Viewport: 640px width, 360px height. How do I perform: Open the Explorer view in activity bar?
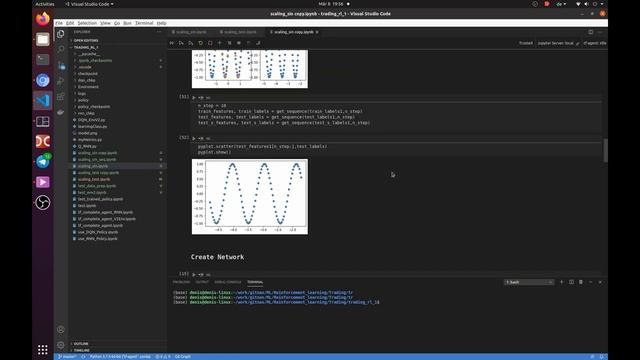click(60, 34)
